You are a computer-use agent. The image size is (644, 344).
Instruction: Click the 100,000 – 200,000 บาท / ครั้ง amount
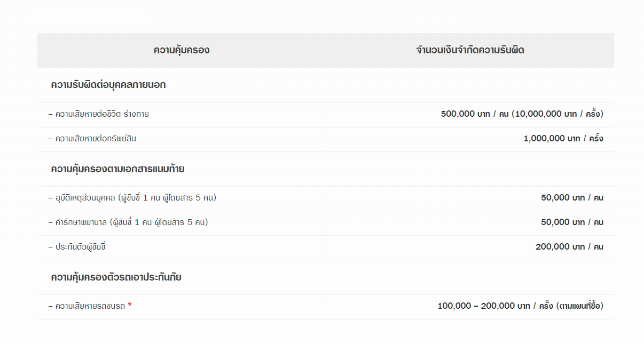(495, 306)
